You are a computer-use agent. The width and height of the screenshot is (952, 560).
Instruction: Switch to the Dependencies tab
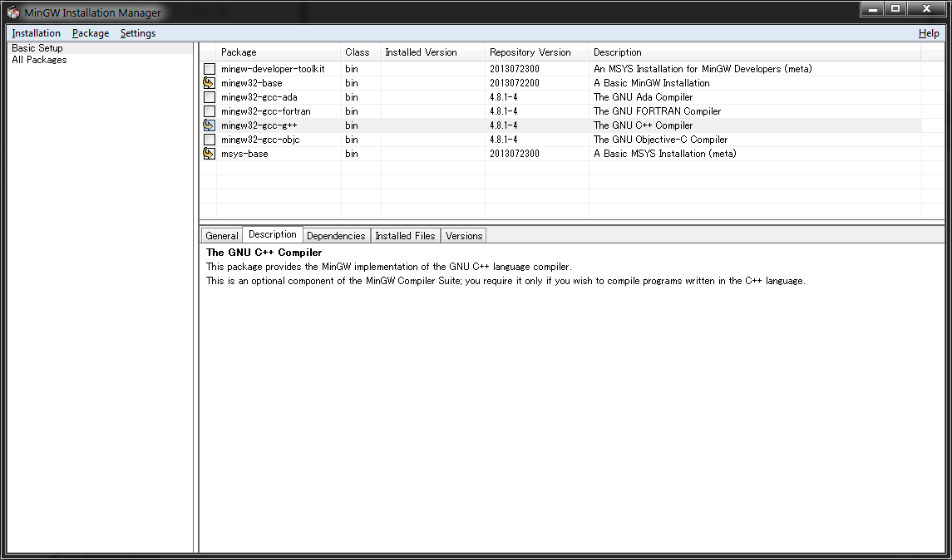[x=336, y=236]
